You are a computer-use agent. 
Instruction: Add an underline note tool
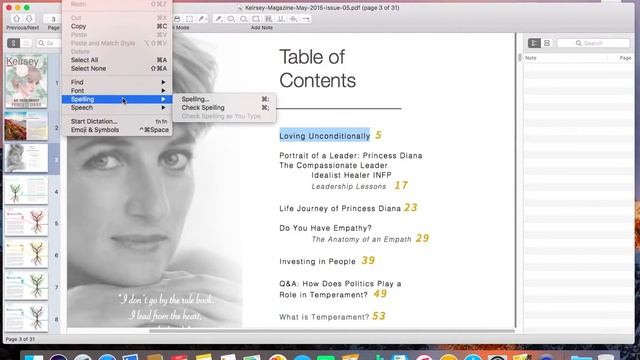coord(281,19)
